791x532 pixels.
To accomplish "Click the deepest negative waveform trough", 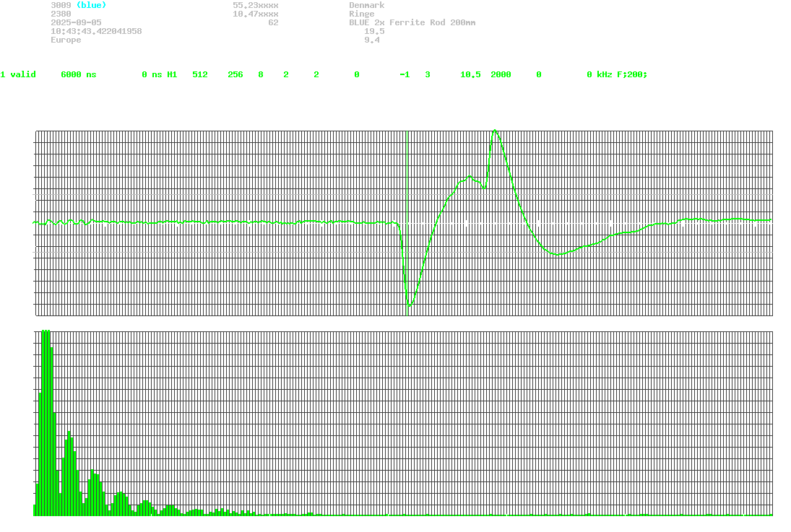I will (x=410, y=305).
